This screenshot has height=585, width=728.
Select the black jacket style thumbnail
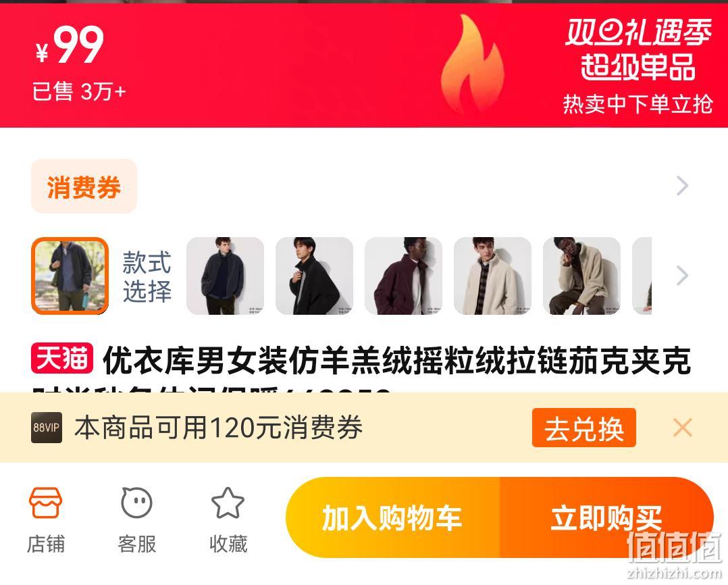point(314,276)
